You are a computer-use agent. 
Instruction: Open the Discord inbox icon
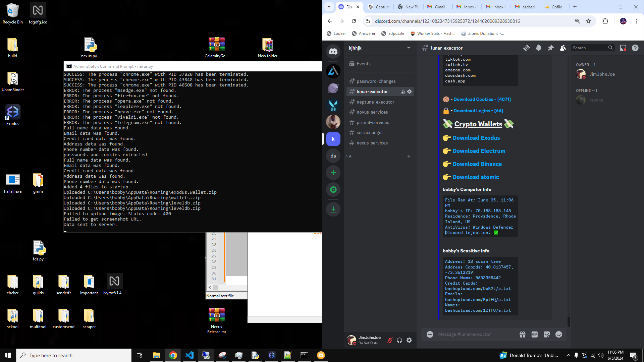pyautogui.click(x=623, y=48)
